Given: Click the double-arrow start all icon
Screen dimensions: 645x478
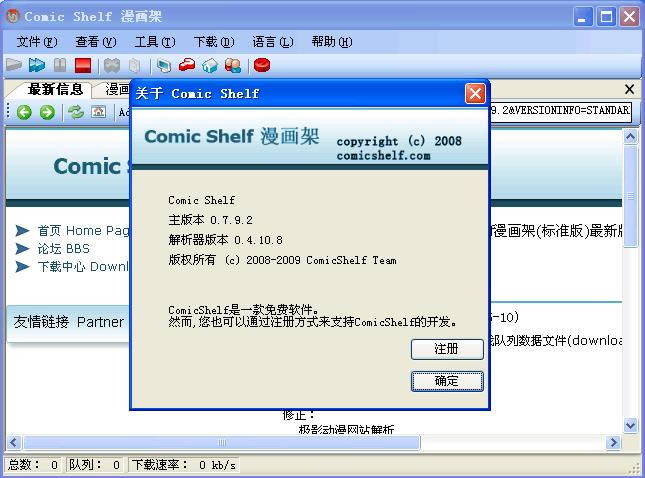Looking at the screenshot, I should click(37, 66).
